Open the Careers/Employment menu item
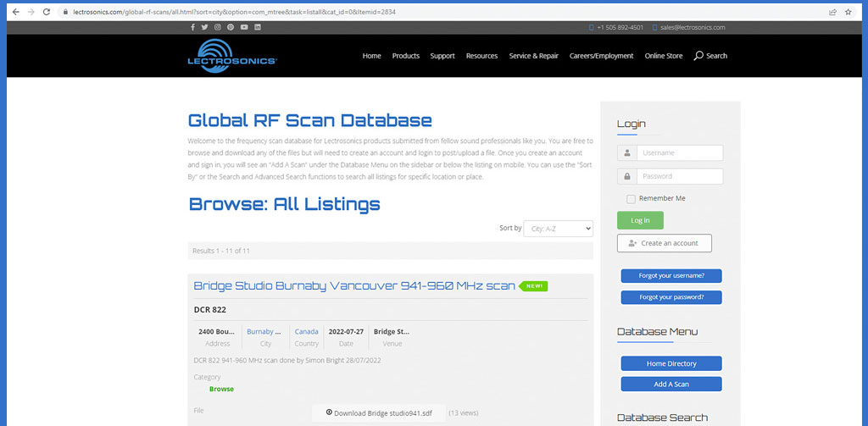Image resolution: width=868 pixels, height=426 pixels. (x=601, y=55)
